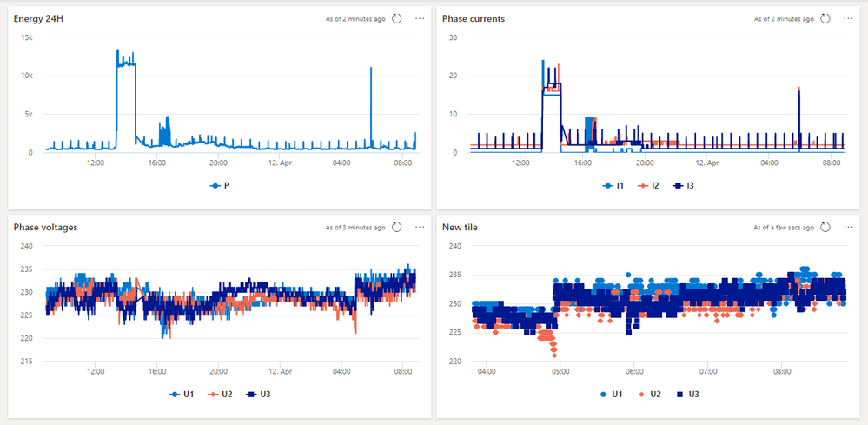Viewport: 868px width, 425px height.
Task: Toggle I3 series in Phase currents legend
Action: point(683,186)
